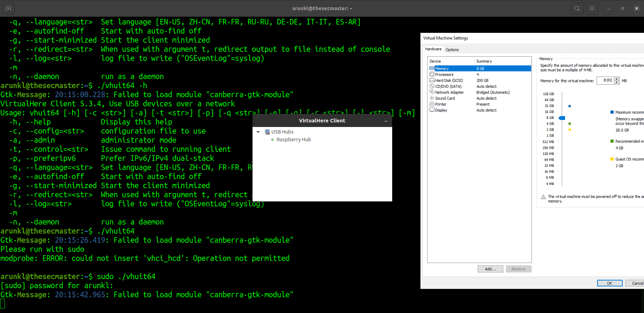Click the yellow Guest OS legend swatch

pos(612,159)
